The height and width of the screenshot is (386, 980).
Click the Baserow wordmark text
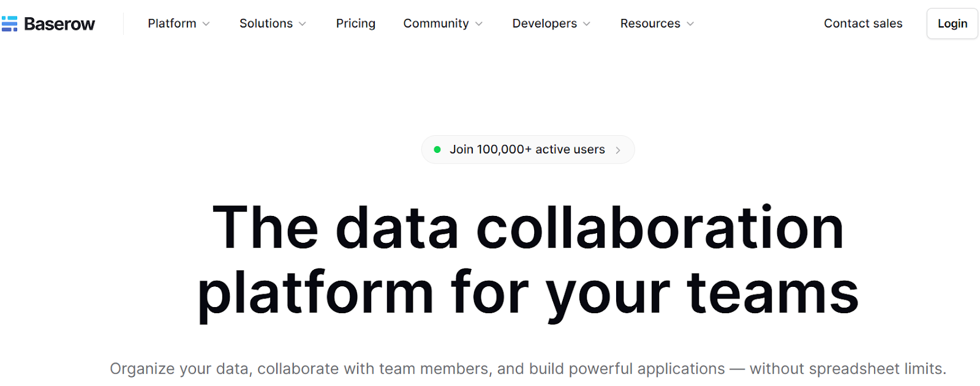point(59,24)
